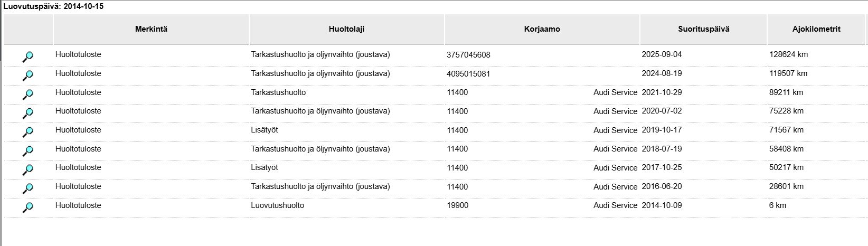Screen dimensions: 868x246
Task: Click workshop code 19900 cell
Action: 457,205
